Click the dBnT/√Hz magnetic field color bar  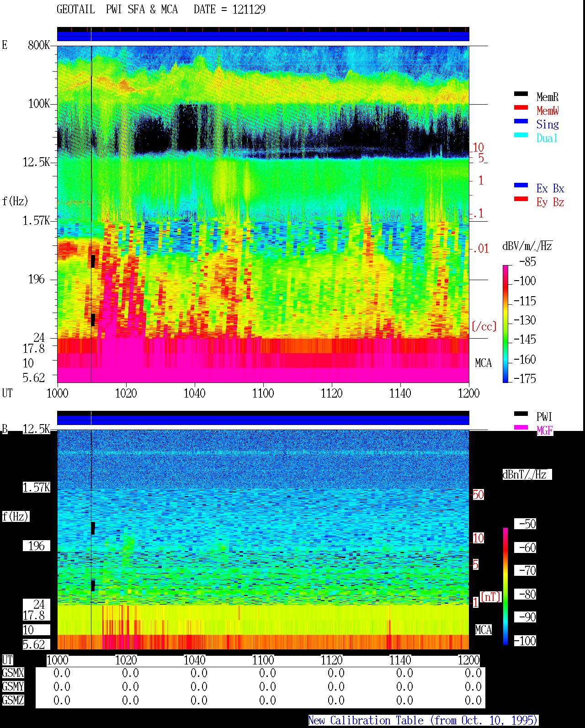(x=505, y=586)
